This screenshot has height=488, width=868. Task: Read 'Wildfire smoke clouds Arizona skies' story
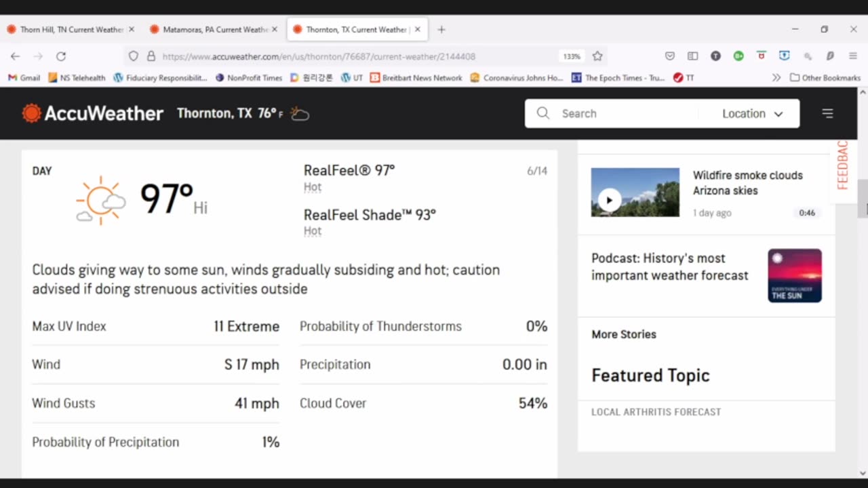[747, 183]
